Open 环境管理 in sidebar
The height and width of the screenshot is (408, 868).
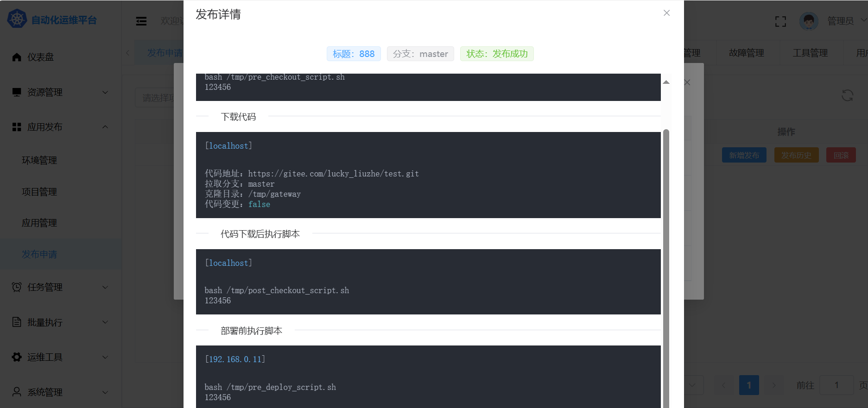(39, 160)
